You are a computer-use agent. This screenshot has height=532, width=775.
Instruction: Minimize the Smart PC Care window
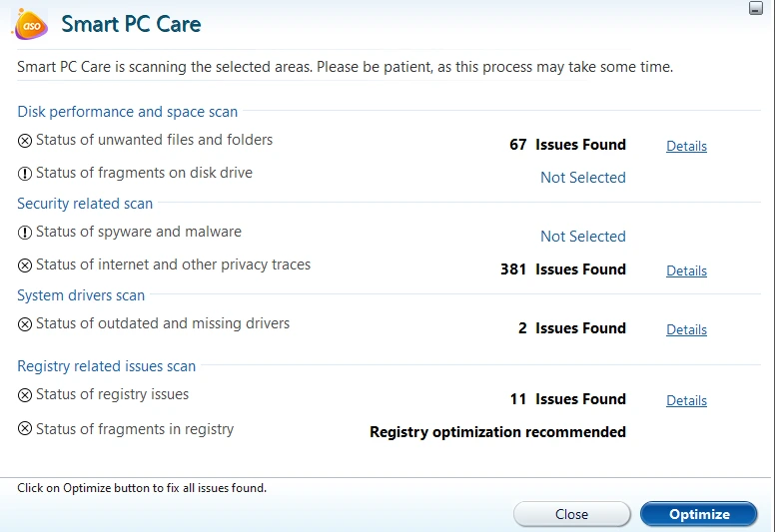click(x=756, y=8)
